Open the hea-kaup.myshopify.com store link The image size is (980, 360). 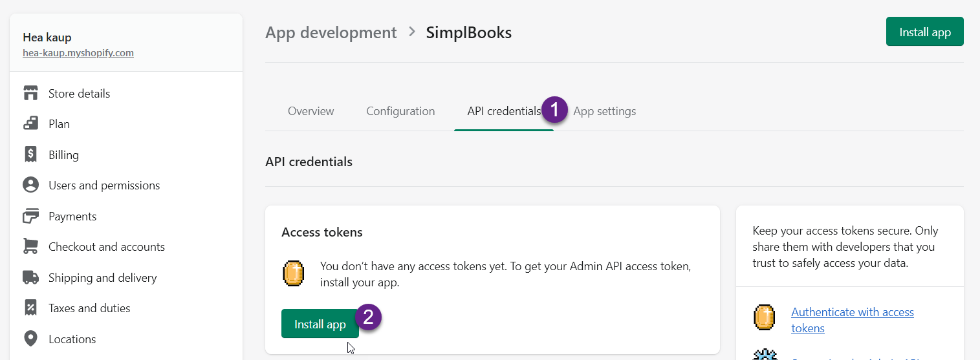pyautogui.click(x=78, y=53)
